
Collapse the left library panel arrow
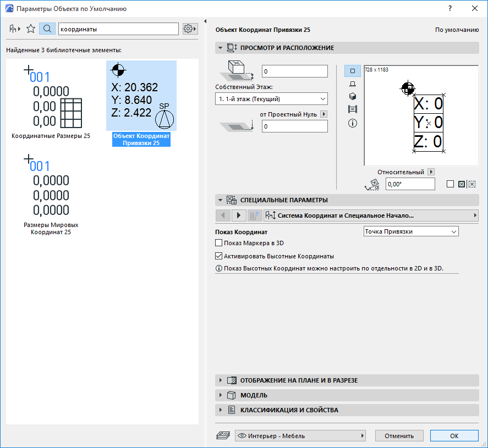(205, 21)
